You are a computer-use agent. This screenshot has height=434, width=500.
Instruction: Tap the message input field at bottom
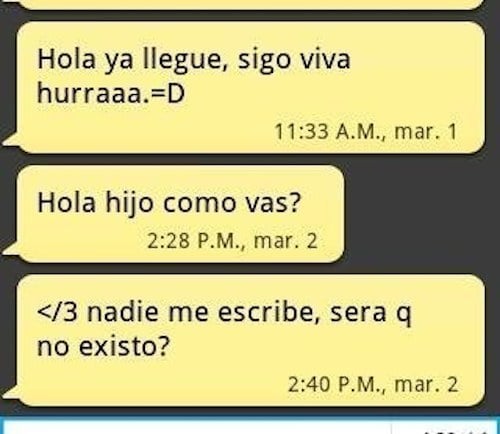[x=197, y=428]
